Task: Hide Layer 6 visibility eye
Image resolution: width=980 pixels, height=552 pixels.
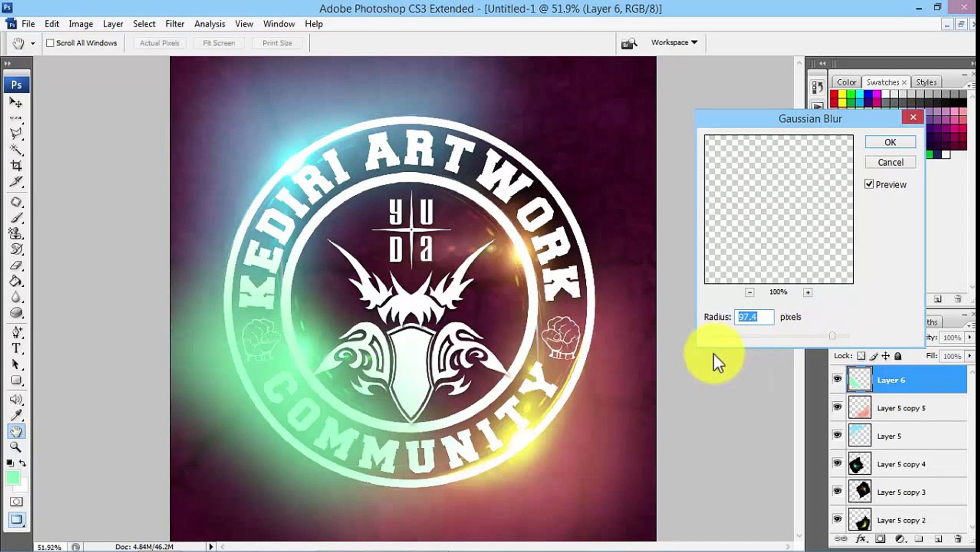Action: [x=837, y=379]
